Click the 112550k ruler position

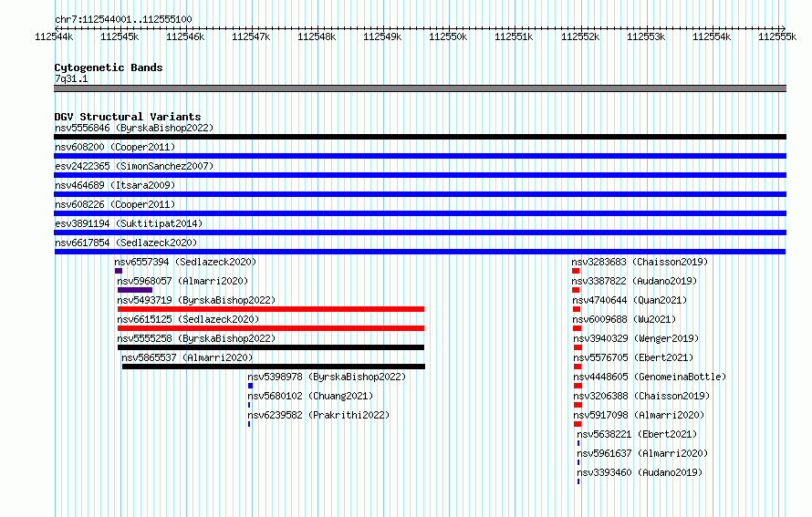[448, 36]
